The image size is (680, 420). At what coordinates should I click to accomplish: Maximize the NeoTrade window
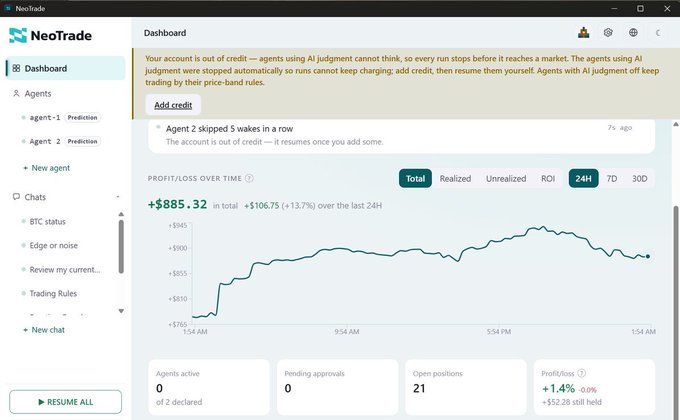pyautogui.click(x=640, y=8)
